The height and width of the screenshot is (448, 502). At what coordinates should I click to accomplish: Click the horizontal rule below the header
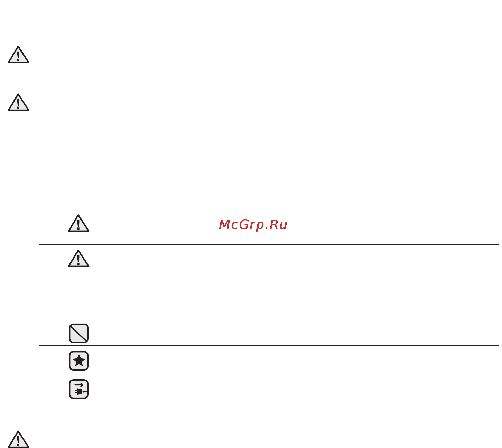click(x=251, y=39)
